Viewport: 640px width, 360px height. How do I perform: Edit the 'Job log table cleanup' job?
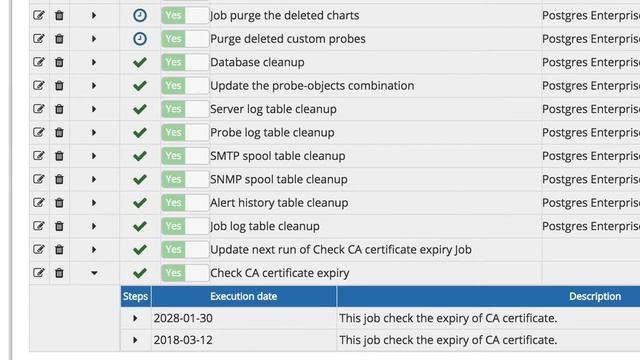tap(39, 226)
